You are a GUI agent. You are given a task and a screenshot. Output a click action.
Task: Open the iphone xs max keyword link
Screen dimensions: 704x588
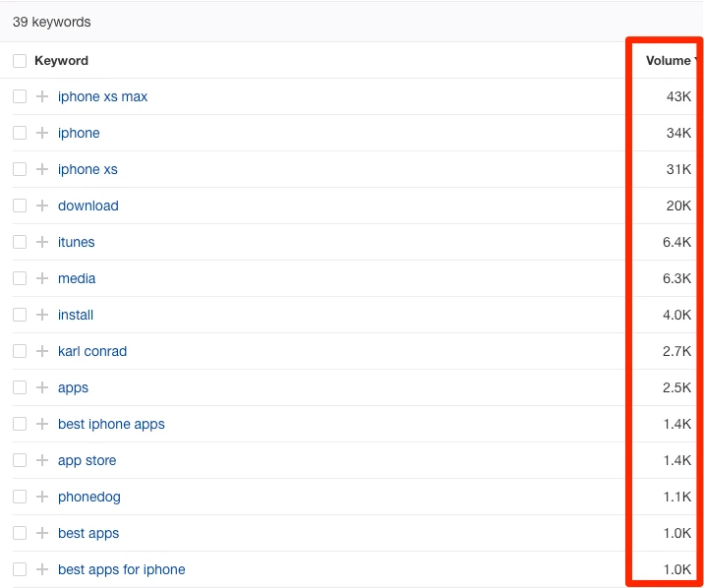coord(103,96)
